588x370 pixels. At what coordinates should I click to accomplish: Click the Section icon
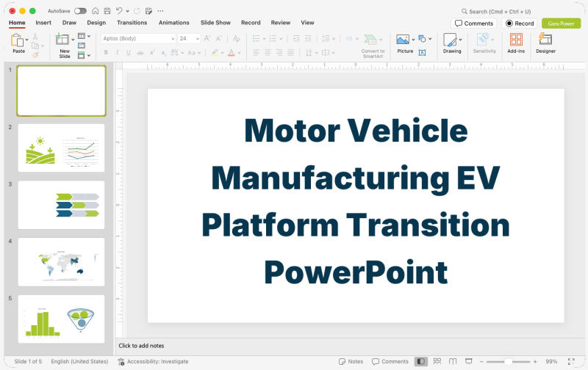82,55
